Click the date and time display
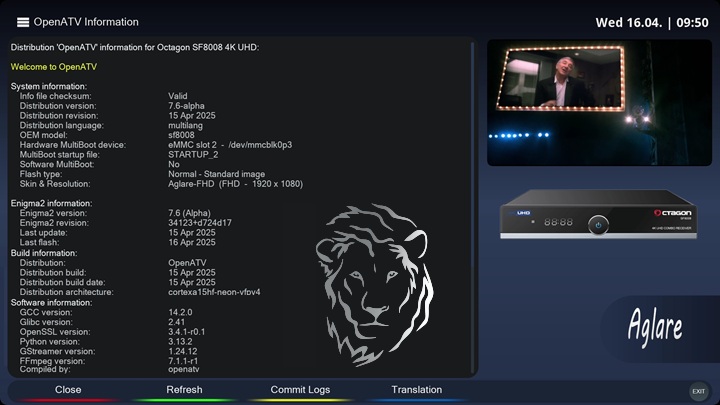This screenshot has width=720, height=405. tap(652, 22)
